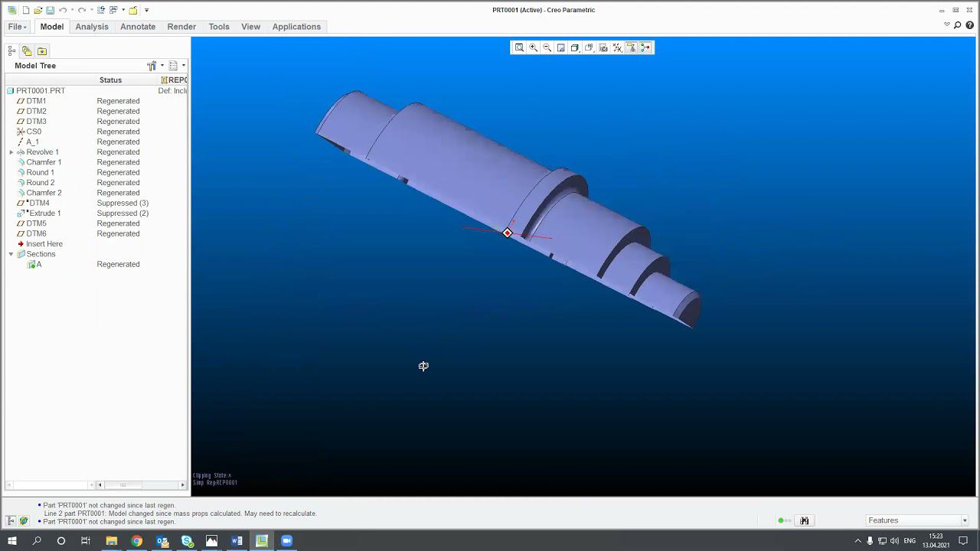Show the Favorites navigator tab

(x=42, y=51)
